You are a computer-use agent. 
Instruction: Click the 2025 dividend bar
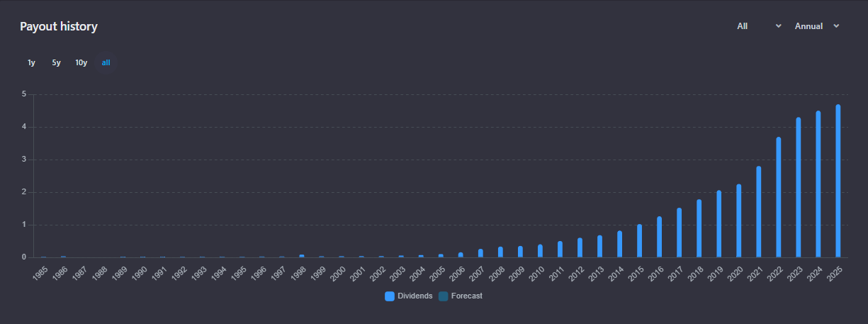[838, 181]
